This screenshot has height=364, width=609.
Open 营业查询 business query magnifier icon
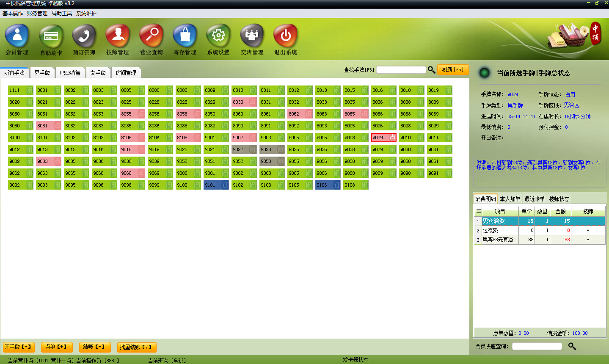pyautogui.click(x=151, y=36)
